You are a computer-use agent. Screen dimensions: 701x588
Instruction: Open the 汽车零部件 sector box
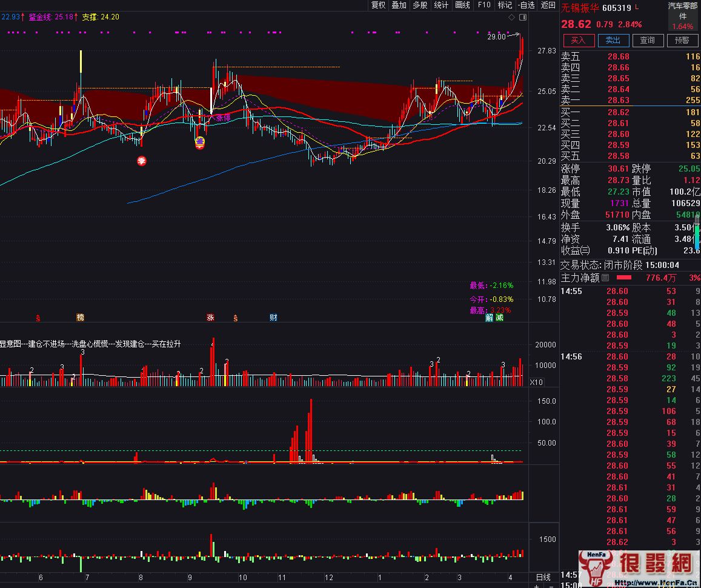coord(683,16)
